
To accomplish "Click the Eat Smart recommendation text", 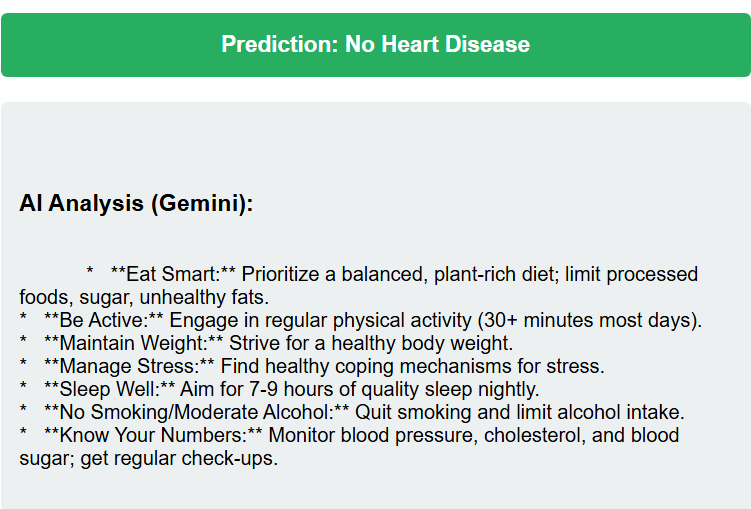I will coord(358,285).
